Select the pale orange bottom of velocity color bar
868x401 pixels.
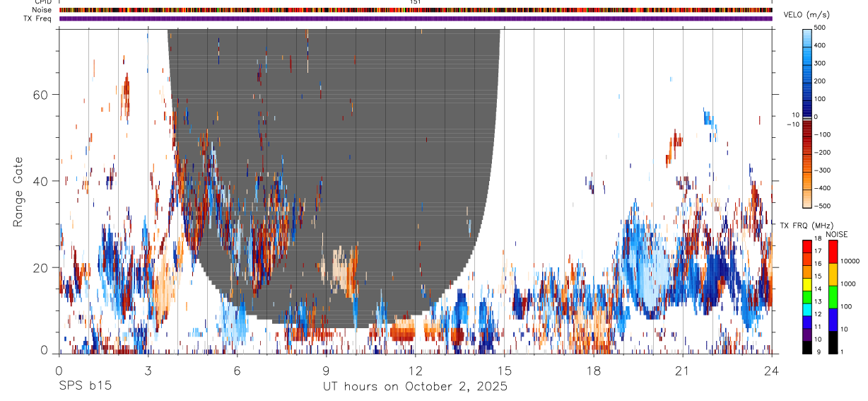(x=807, y=199)
